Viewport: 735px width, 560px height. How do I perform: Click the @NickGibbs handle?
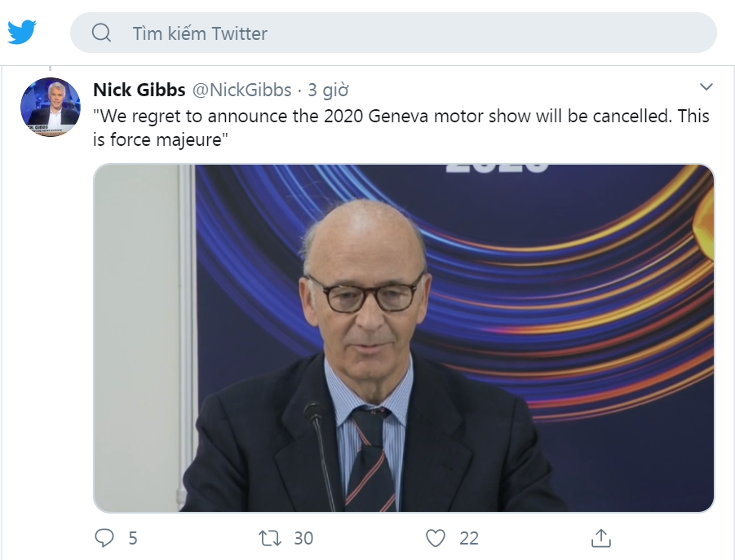239,90
